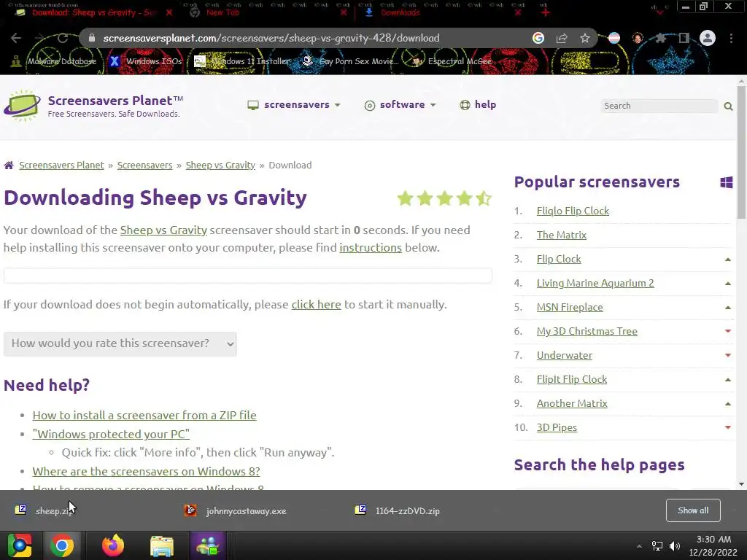747x560 pixels.
Task: Bookmark this page with the star icon
Action: pyautogui.click(x=585, y=38)
